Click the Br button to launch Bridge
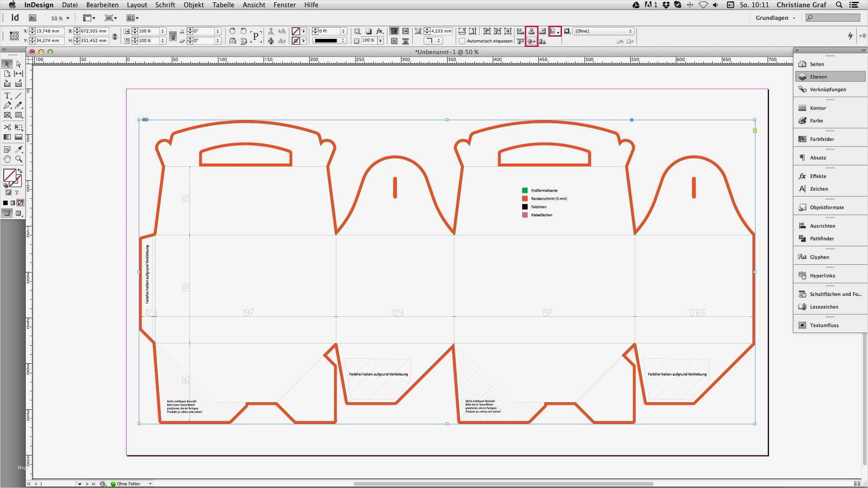Viewport: 868px width, 488px height. coord(32,18)
